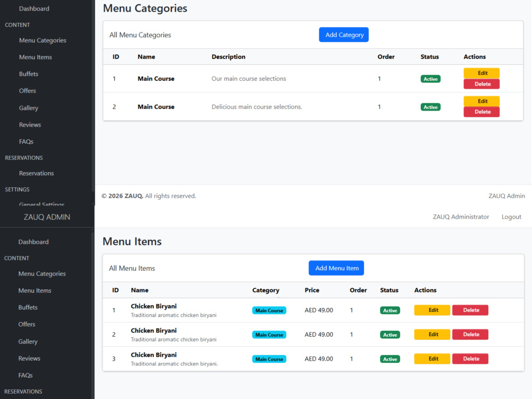Edit category ID 1 'Our main course selections'
532x399 pixels.
click(x=481, y=73)
